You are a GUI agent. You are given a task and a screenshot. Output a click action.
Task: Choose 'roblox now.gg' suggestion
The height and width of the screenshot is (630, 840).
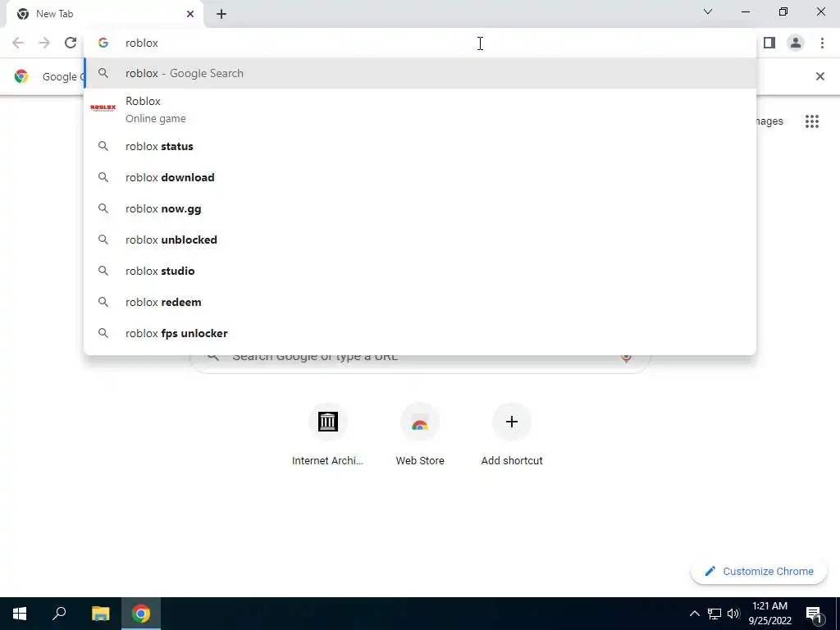click(420, 208)
